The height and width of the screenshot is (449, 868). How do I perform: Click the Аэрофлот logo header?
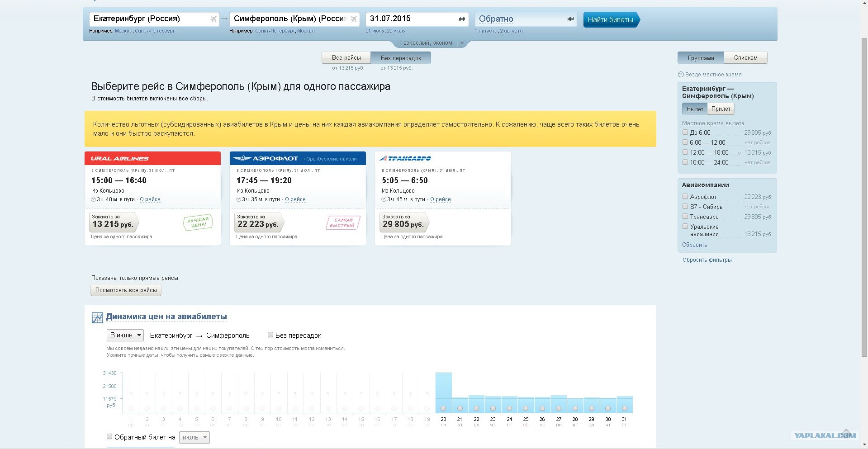point(298,158)
